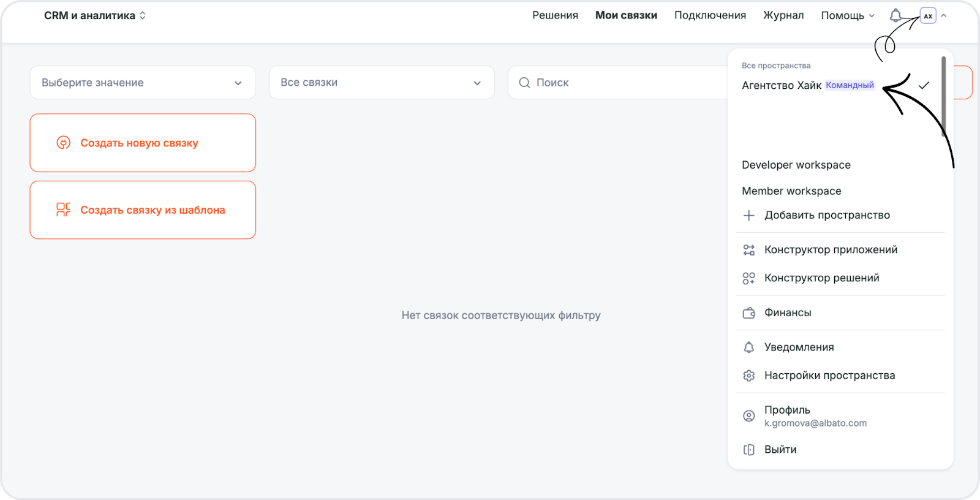
Task: Open the Решения section
Action: pos(555,15)
